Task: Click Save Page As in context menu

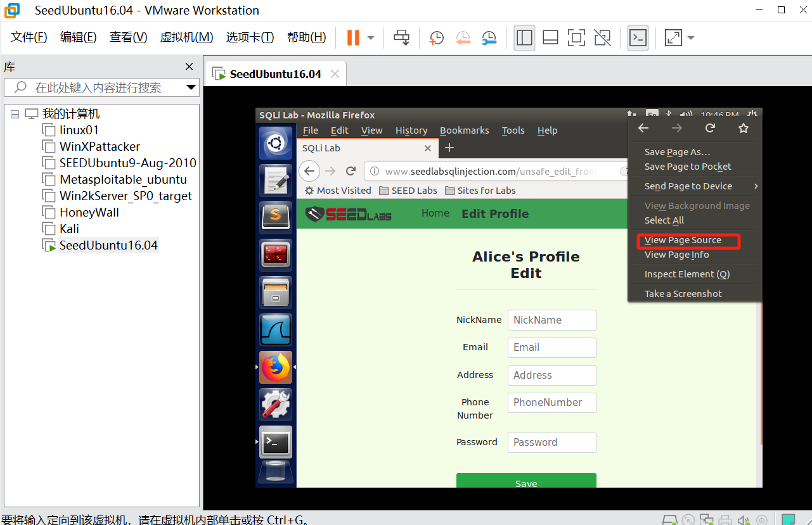Action: (677, 152)
